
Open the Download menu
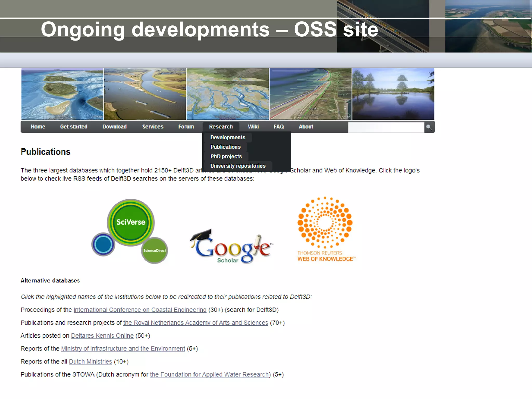point(115,127)
